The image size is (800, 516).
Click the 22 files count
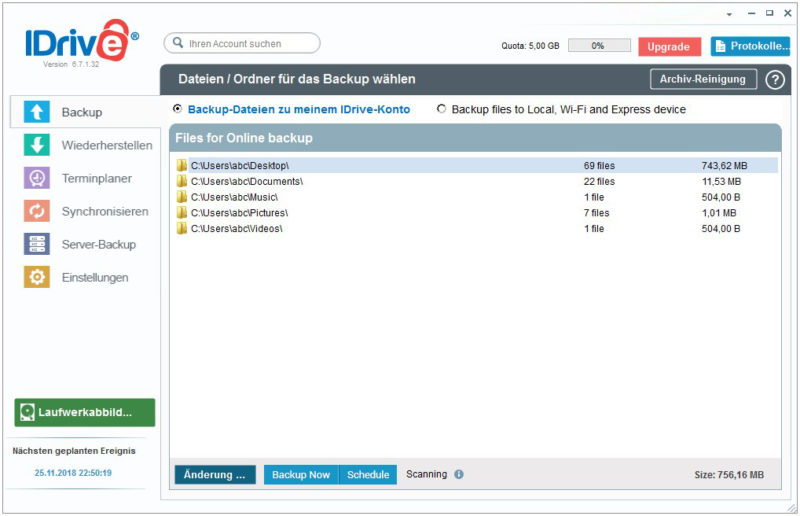pos(599,181)
